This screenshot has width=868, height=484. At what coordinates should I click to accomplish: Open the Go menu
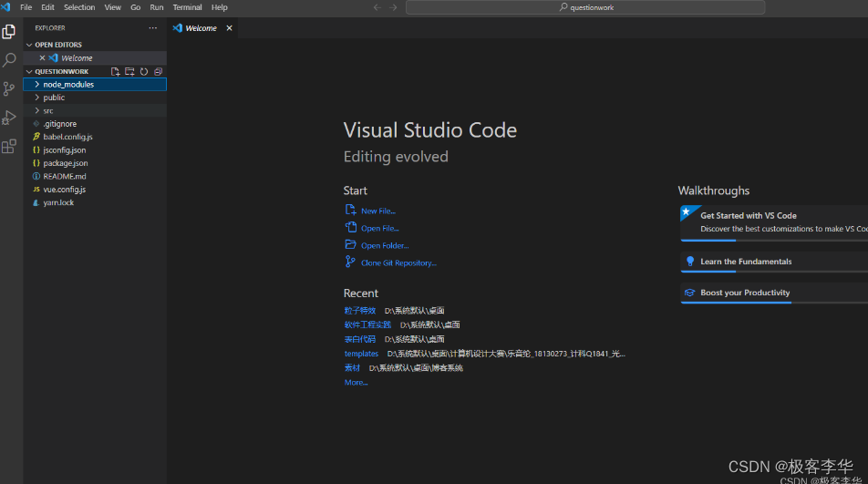click(135, 7)
